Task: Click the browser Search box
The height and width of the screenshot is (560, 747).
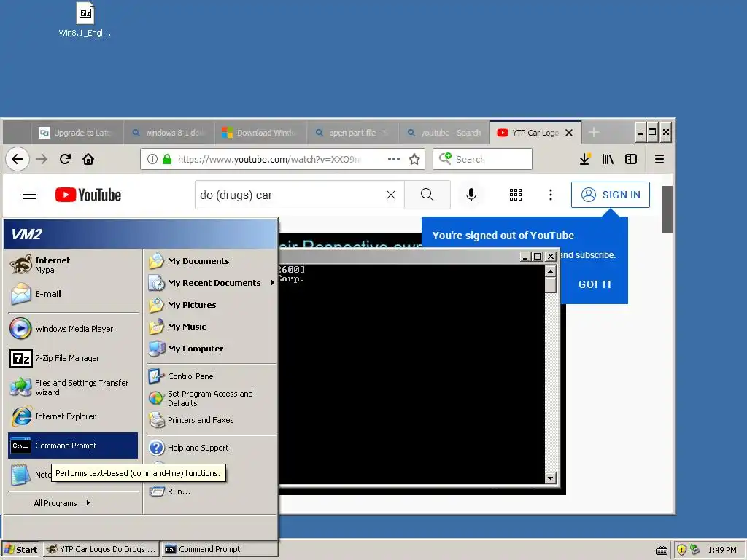Action: point(483,159)
